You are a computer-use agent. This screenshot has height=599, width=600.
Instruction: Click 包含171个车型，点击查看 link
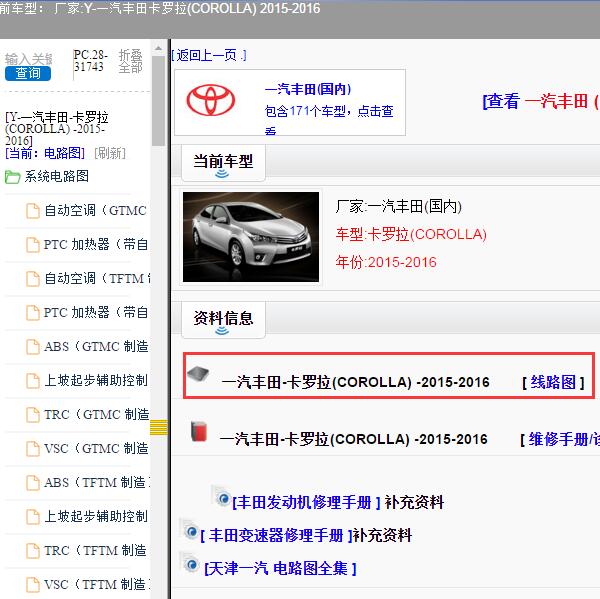[329, 120]
